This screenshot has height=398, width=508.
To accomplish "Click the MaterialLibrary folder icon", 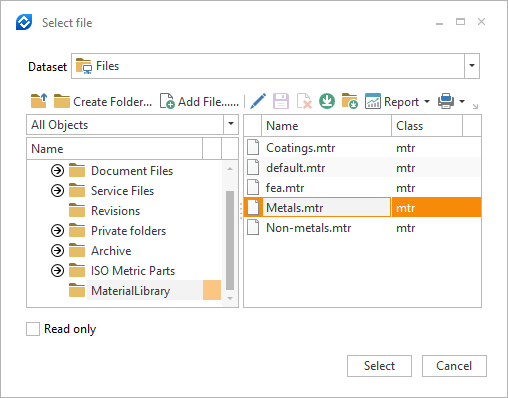I will 77,290.
